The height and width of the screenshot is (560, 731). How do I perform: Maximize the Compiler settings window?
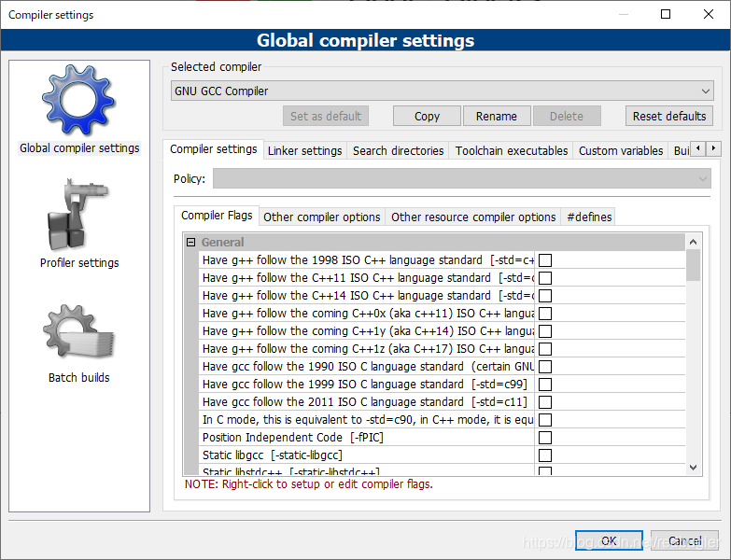tap(666, 14)
